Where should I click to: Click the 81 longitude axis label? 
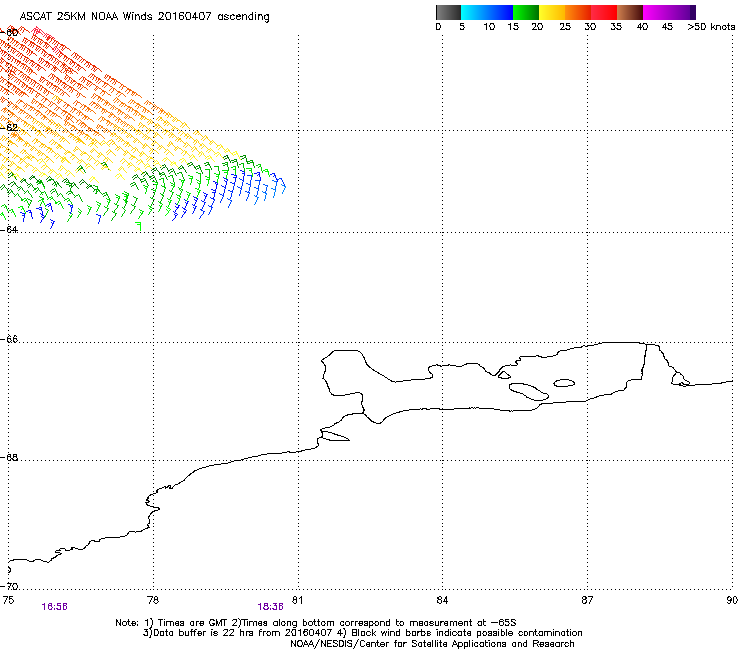tap(297, 600)
